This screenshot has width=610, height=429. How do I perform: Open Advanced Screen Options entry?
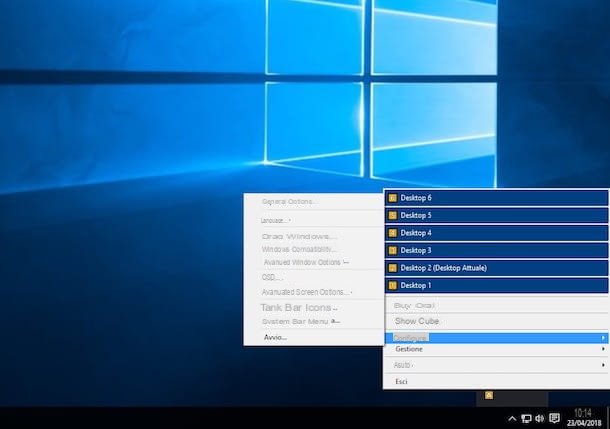click(x=314, y=292)
